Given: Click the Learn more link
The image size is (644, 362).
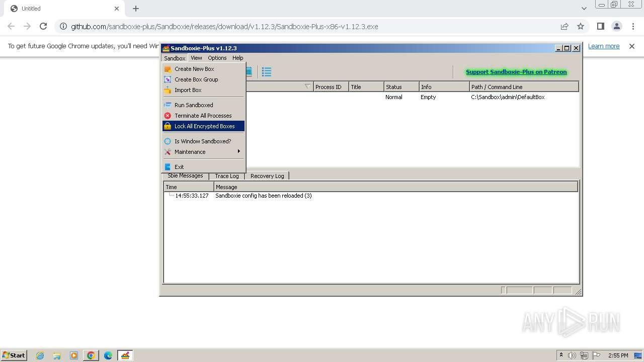Looking at the screenshot, I should point(604,46).
